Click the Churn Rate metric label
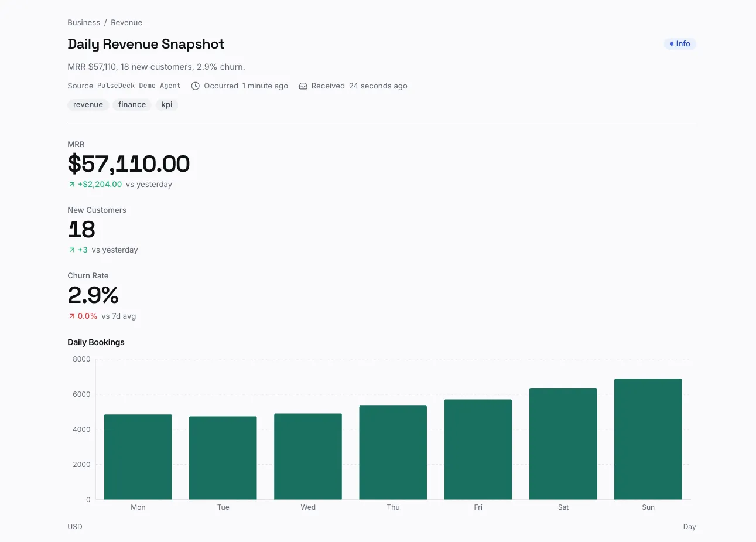Screen dimensions: 756x542 [x=88, y=275]
